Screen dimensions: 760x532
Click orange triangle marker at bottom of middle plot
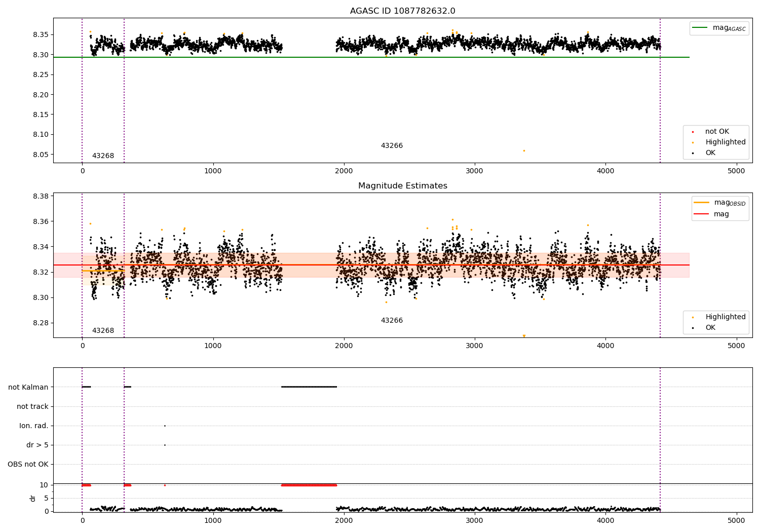coord(524,336)
